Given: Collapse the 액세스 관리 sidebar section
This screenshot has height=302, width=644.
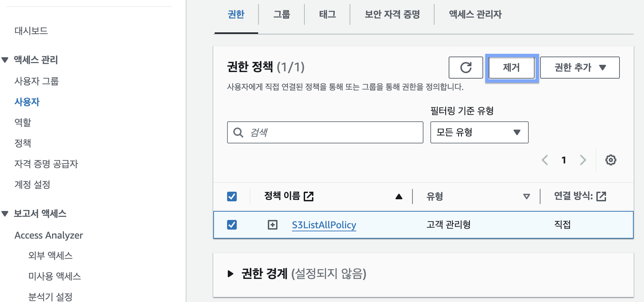Looking at the screenshot, I should pos(5,60).
